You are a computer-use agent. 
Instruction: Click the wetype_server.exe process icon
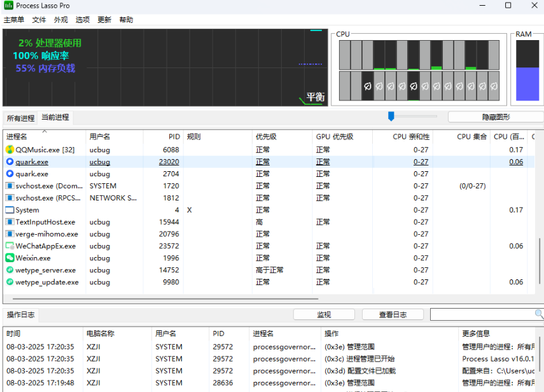[x=10, y=270]
